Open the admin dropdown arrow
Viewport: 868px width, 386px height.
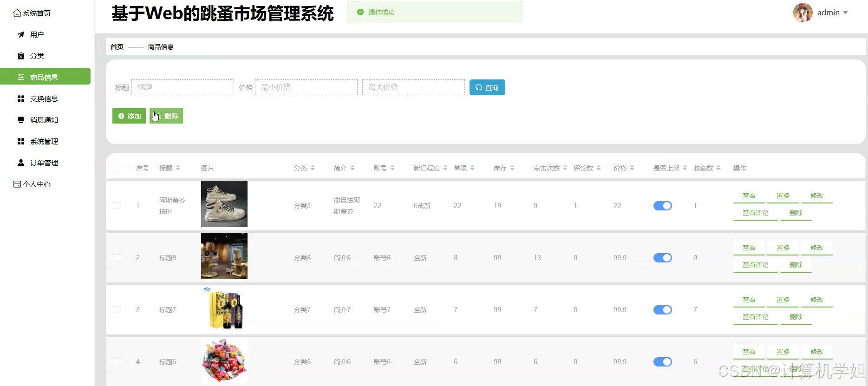[x=846, y=13]
